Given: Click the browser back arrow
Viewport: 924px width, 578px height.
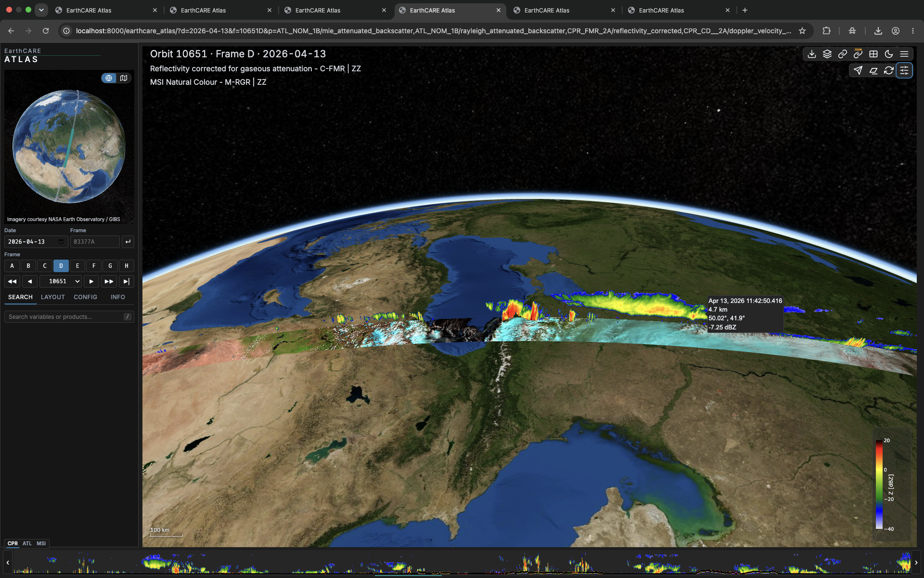Looking at the screenshot, I should [11, 31].
